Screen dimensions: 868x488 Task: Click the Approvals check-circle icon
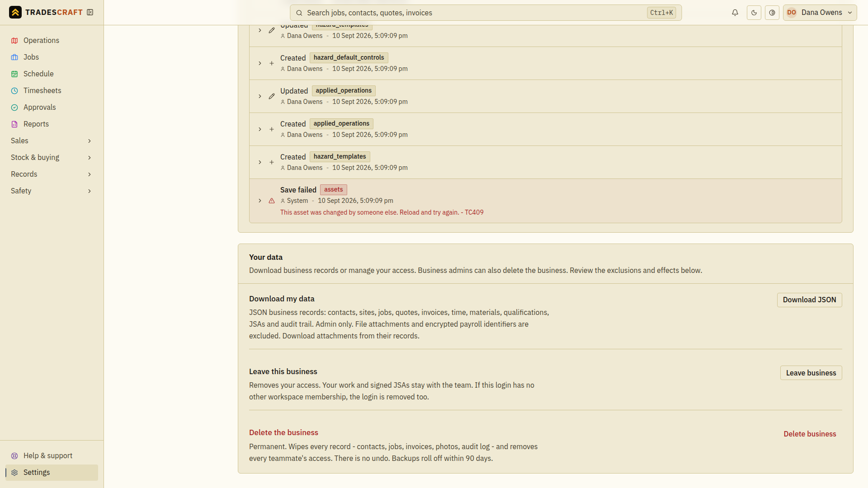14,108
